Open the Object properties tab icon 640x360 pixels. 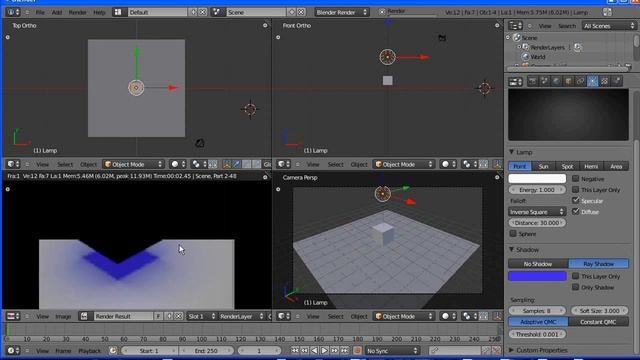pos(569,81)
